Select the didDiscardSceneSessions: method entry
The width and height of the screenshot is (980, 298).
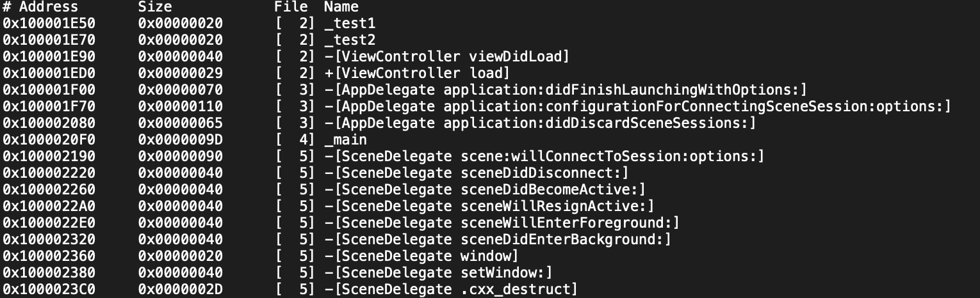pyautogui.click(x=540, y=123)
